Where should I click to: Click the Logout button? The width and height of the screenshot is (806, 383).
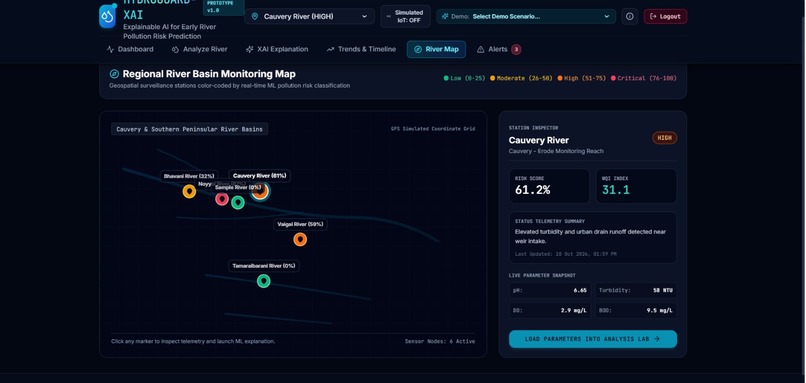click(x=665, y=16)
